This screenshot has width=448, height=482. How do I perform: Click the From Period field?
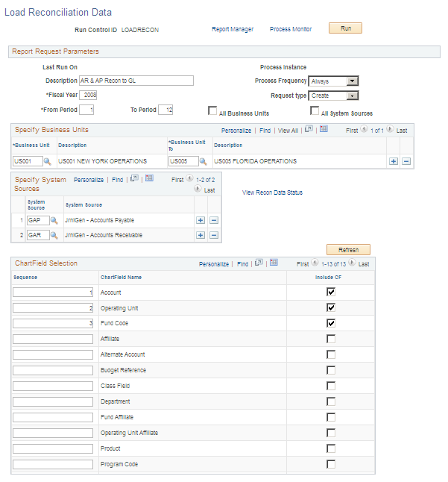coord(86,110)
